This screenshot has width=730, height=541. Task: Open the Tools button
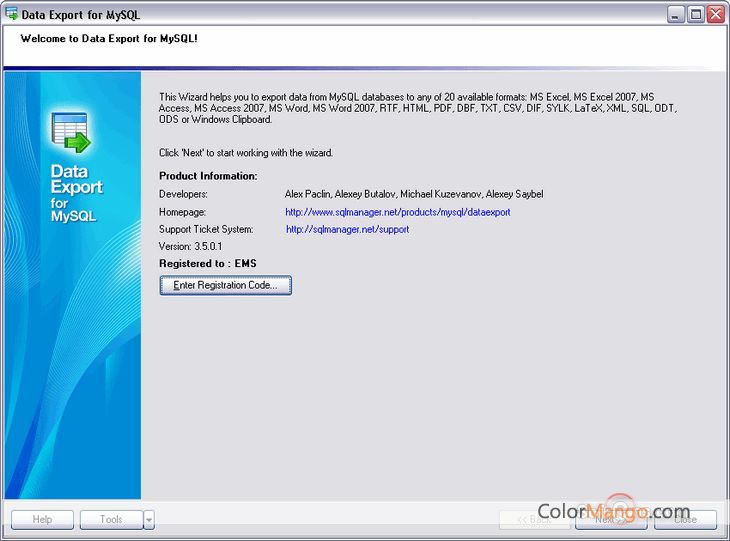coord(111,520)
